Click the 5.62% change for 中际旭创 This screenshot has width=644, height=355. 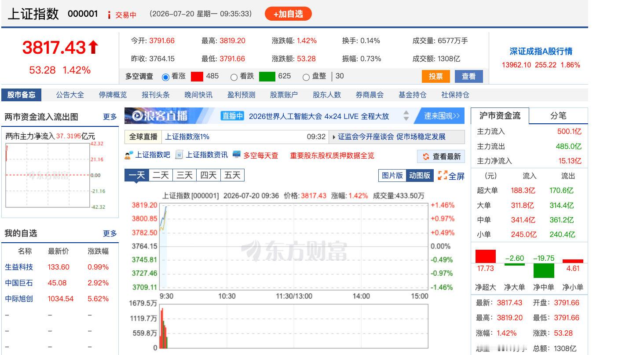point(98,299)
